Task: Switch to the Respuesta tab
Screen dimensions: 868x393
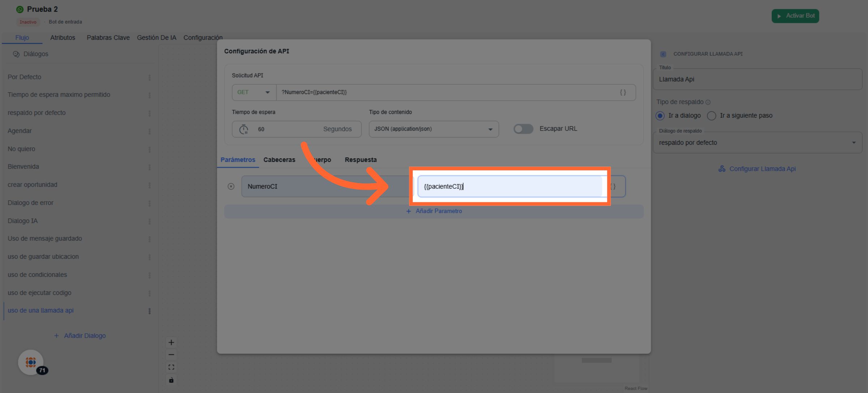Action: [x=361, y=160]
